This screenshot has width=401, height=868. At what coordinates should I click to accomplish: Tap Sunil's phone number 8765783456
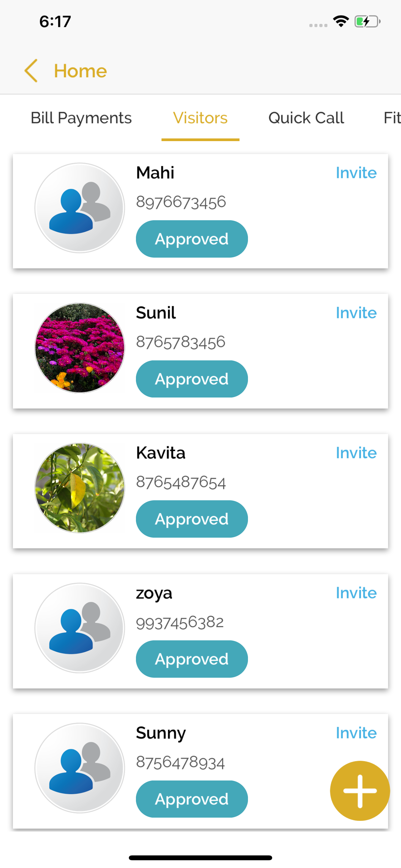tap(180, 342)
